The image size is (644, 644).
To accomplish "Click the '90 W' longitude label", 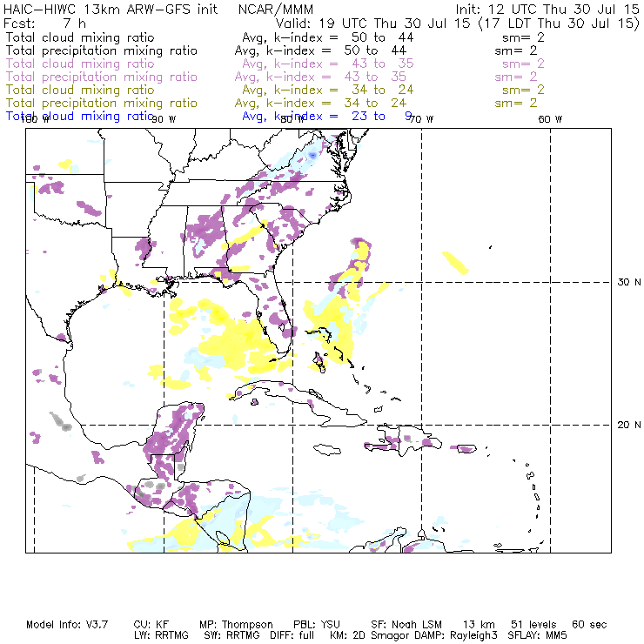I will point(164,119).
